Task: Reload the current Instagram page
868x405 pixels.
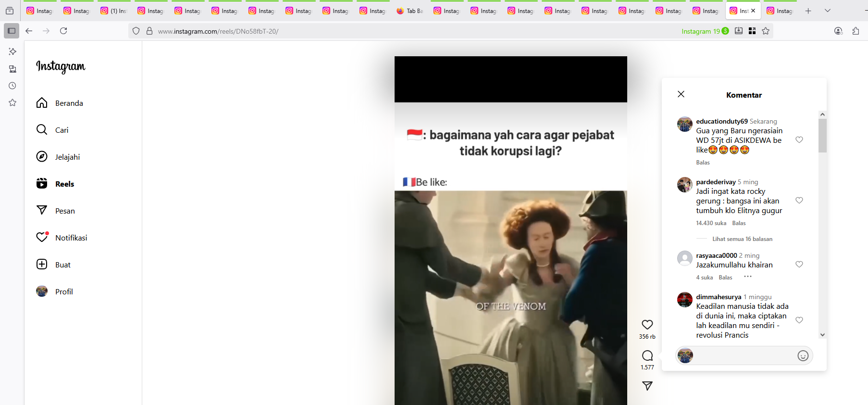Action: click(x=63, y=31)
